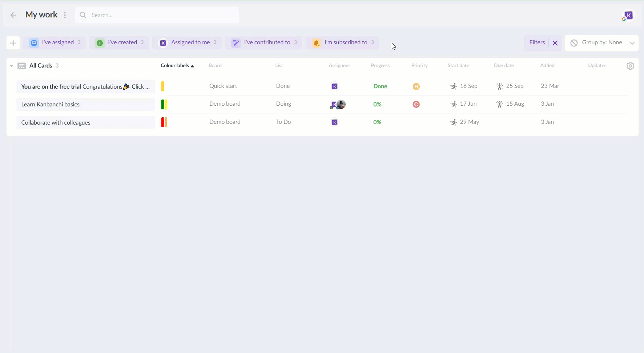
Task: Click the Filters button
Action: point(537,43)
